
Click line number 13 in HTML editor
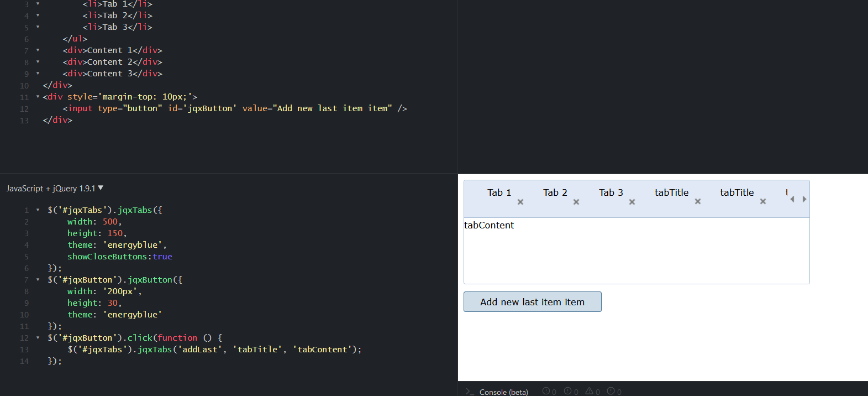[24, 121]
